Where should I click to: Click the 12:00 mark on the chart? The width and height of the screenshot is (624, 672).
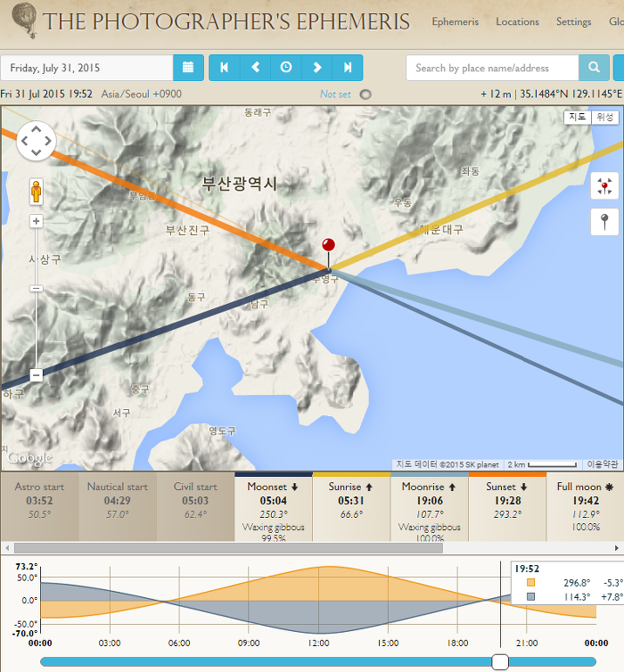pos(318,643)
